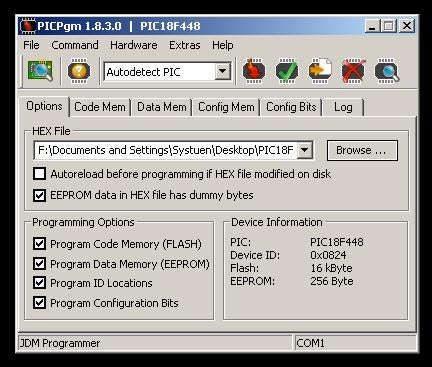Screen dimensions: 432x367
Task: Toggle Program ID Locations checkbox
Action: point(39,283)
